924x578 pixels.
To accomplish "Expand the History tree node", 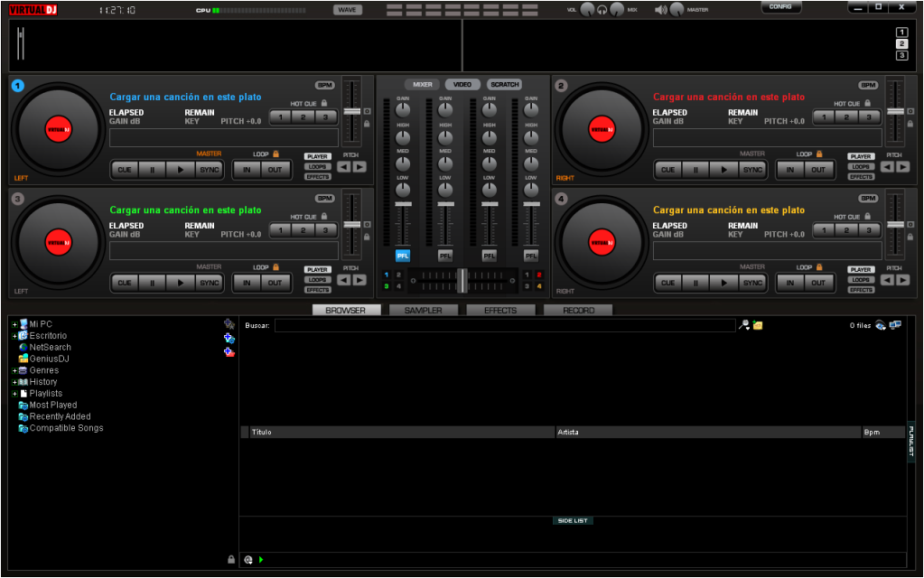I will click(x=14, y=382).
